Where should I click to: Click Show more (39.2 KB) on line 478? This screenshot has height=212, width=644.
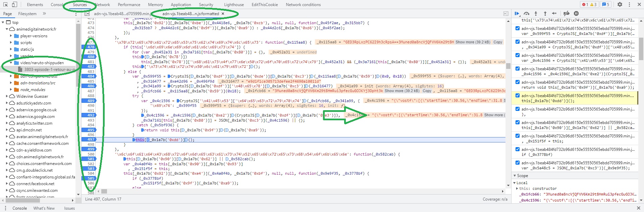pos(473,42)
